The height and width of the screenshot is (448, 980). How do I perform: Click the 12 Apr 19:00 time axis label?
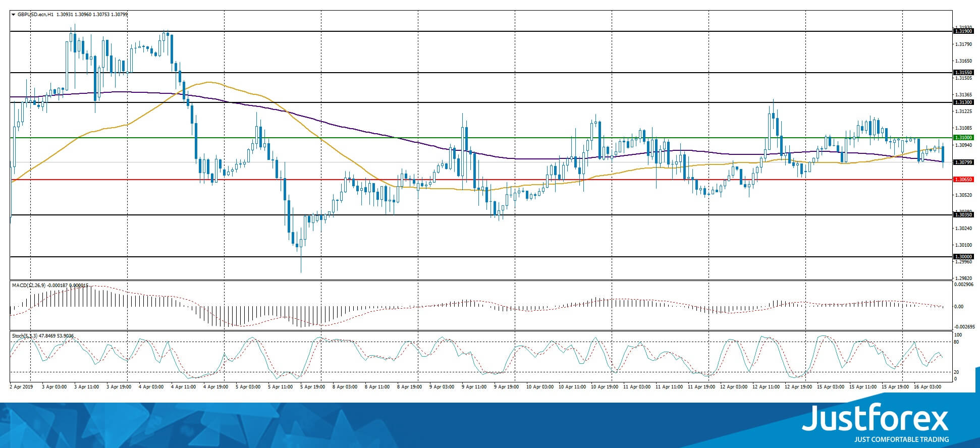[x=798, y=387]
